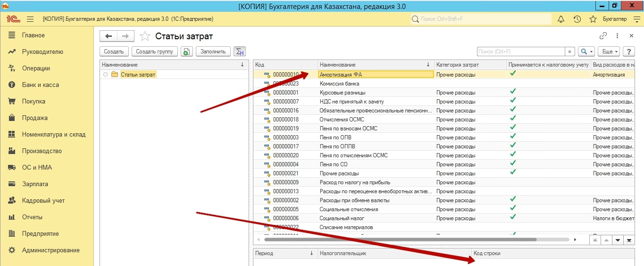
Task: Open the Зарплата section
Action: [x=35, y=184]
